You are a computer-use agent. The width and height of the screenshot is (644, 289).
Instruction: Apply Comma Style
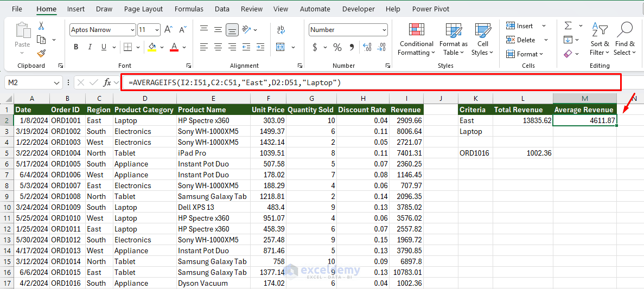352,47
